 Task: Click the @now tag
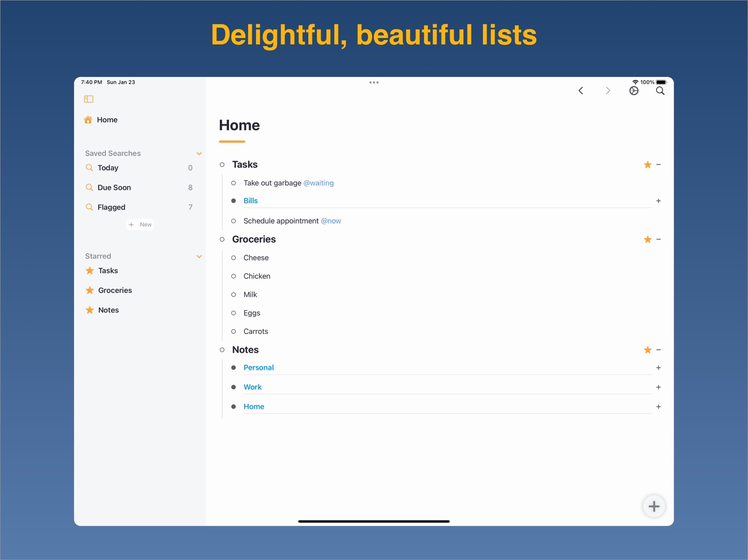(x=331, y=221)
